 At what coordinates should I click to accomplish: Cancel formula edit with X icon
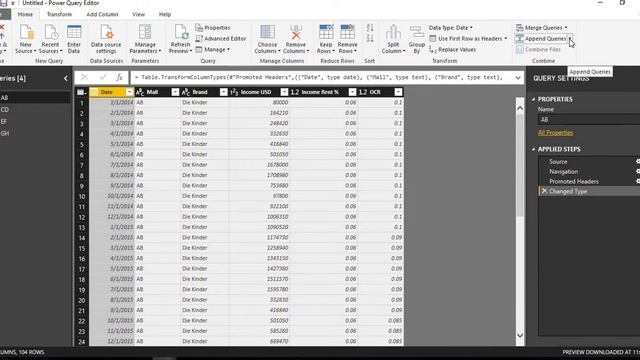[84, 77]
